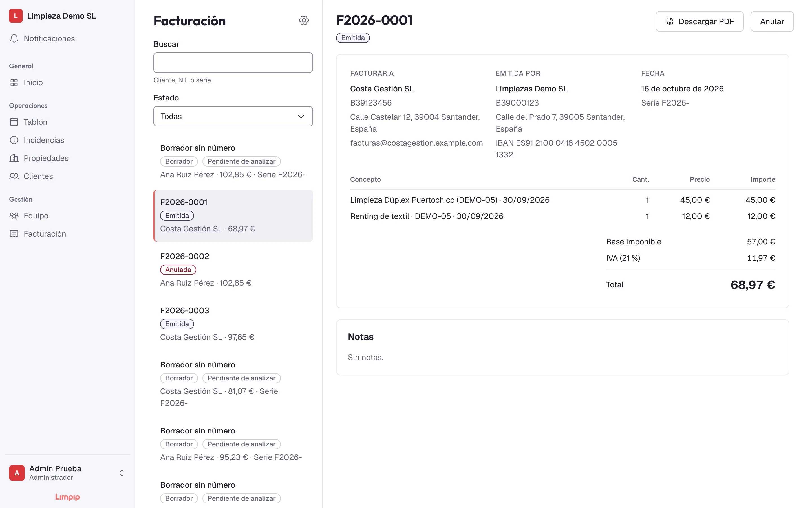Screen dimensions: 812x508
Task: Click the date 16 de octubre de 2026
Action: point(682,89)
